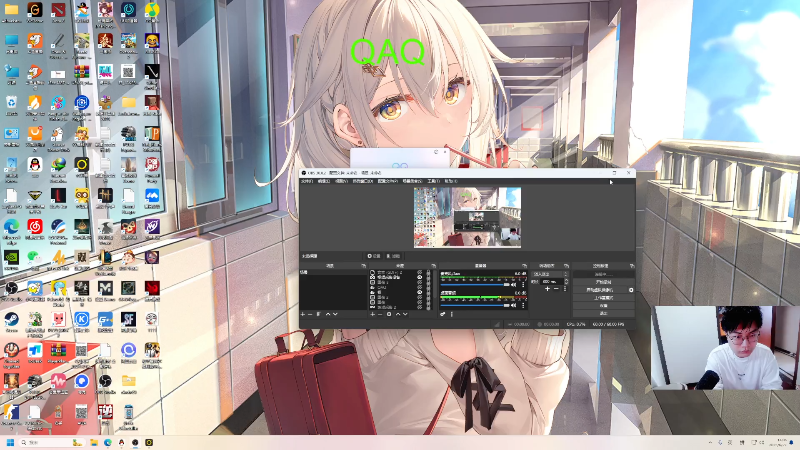Viewport: 800px width, 450px height.
Task: Move source up arrow in Sources toolbar
Action: [398, 314]
